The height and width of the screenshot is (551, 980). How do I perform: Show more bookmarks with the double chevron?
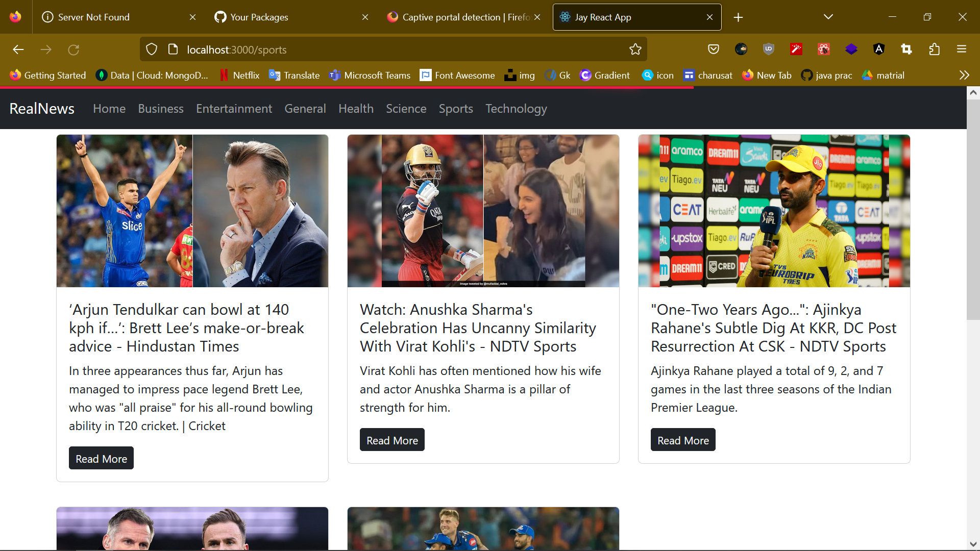(964, 76)
